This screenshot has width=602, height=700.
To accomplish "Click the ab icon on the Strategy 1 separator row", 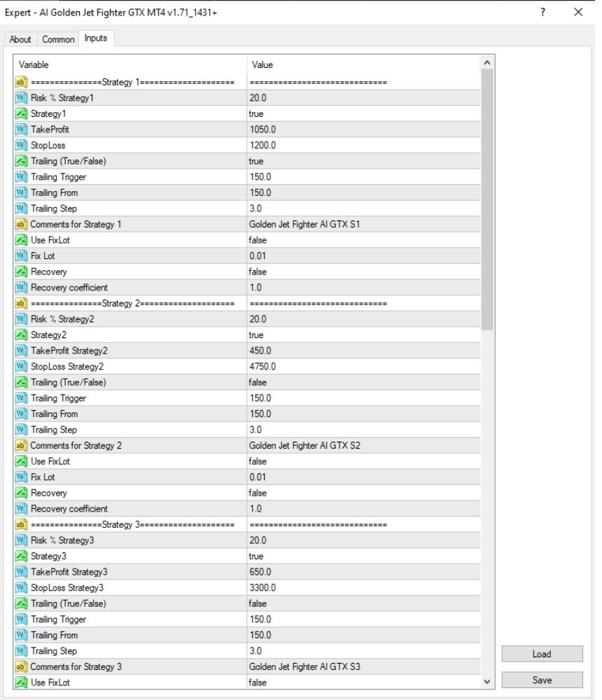I will 21,82.
